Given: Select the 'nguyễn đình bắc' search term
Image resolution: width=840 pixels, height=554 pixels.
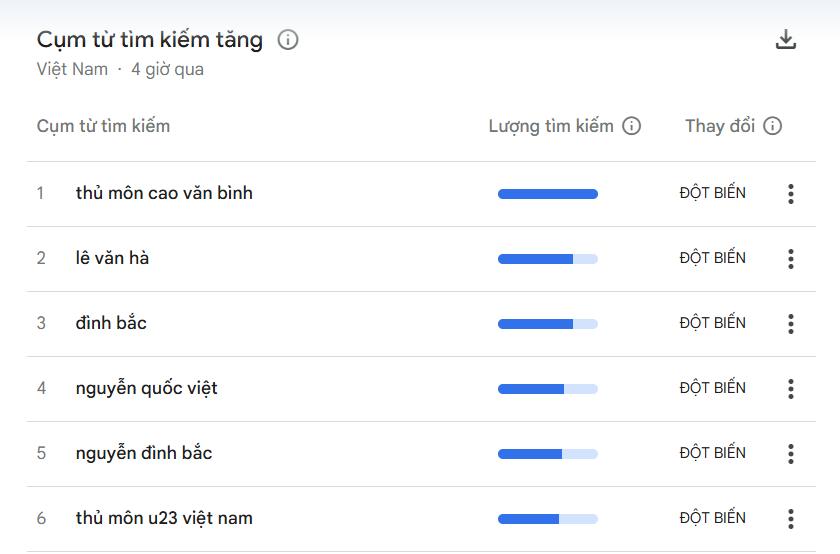Looking at the screenshot, I should 144,453.
